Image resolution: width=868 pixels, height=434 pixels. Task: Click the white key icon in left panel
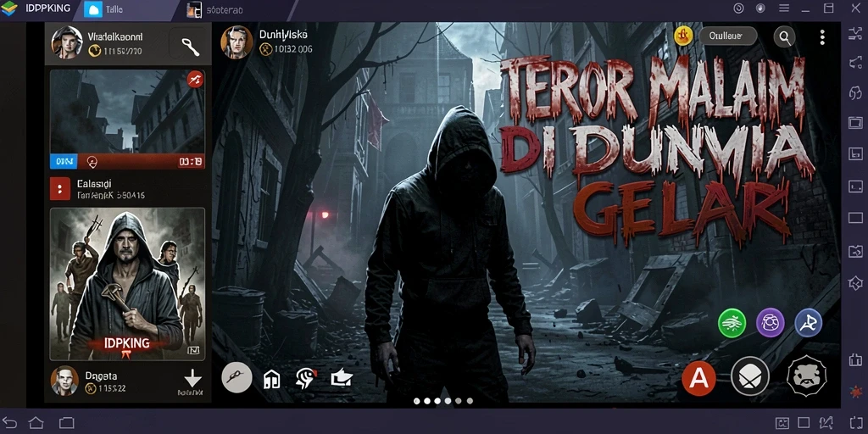pyautogui.click(x=191, y=47)
